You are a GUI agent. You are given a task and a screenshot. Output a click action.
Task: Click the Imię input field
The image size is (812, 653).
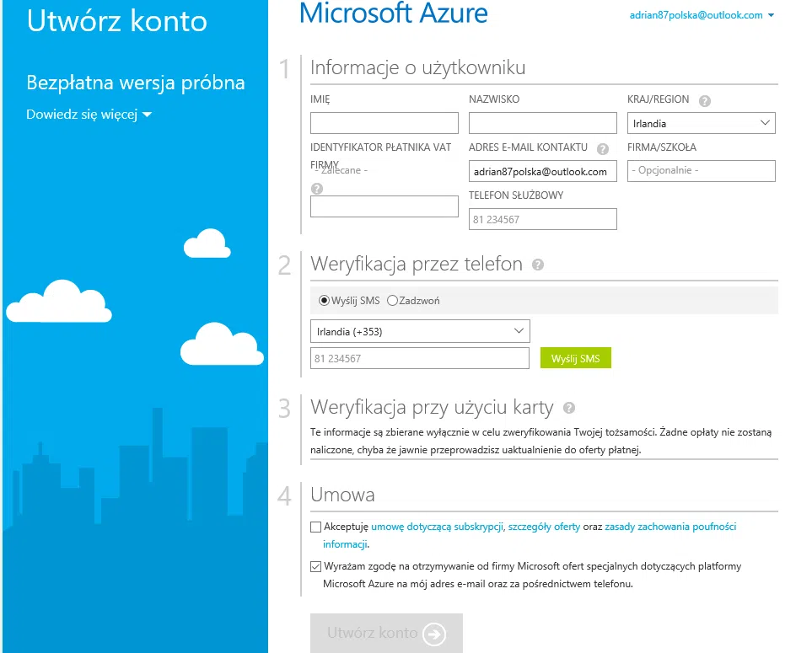pyautogui.click(x=384, y=124)
